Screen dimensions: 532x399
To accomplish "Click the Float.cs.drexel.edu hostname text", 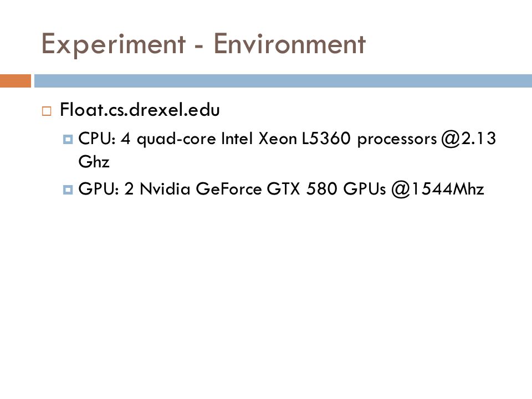I will pyautogui.click(x=140, y=110).
